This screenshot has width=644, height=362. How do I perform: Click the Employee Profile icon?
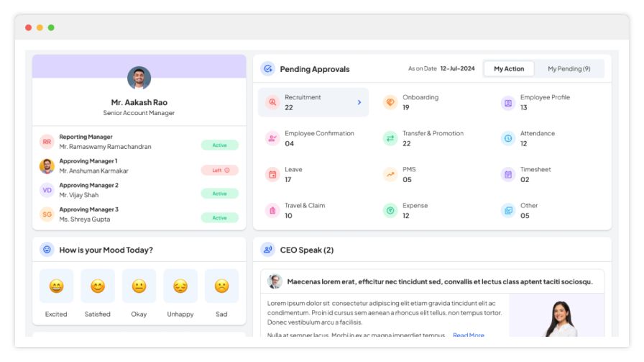[x=508, y=103]
